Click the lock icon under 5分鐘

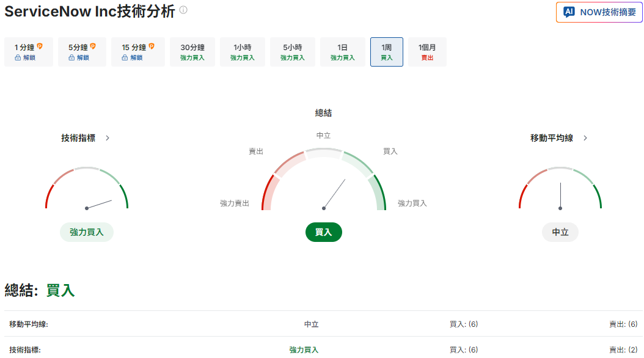(71, 57)
